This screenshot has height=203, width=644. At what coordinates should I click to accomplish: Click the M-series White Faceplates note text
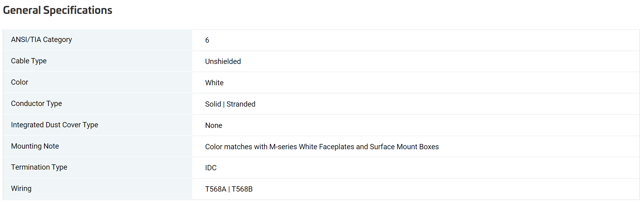click(x=312, y=147)
